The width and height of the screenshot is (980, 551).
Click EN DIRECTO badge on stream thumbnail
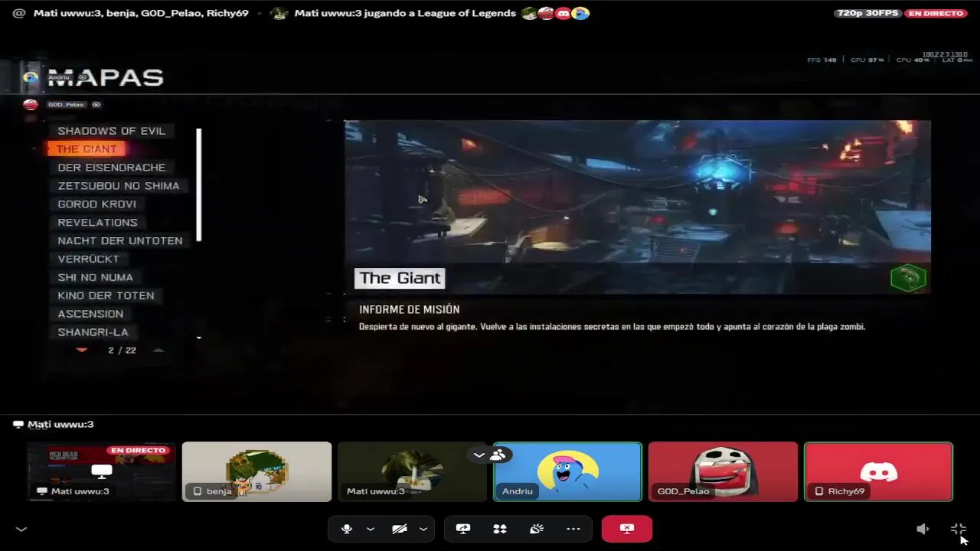pos(139,451)
